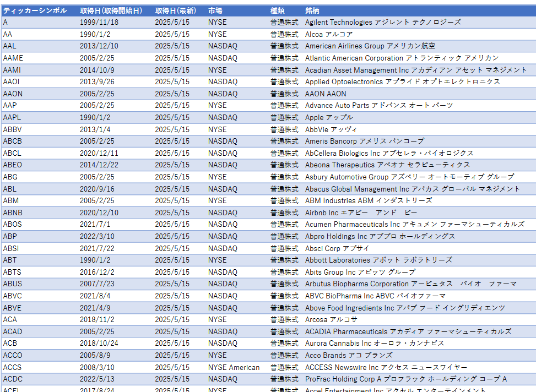Screen dimensions: 536x392
Task: Click the ABBV ticker cell
Action: point(12,129)
